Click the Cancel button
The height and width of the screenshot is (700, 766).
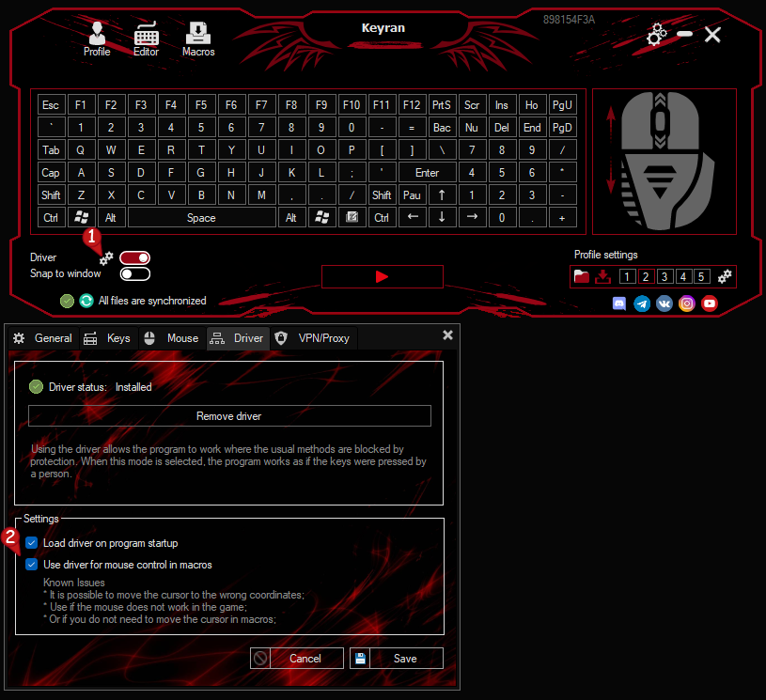(x=297, y=659)
